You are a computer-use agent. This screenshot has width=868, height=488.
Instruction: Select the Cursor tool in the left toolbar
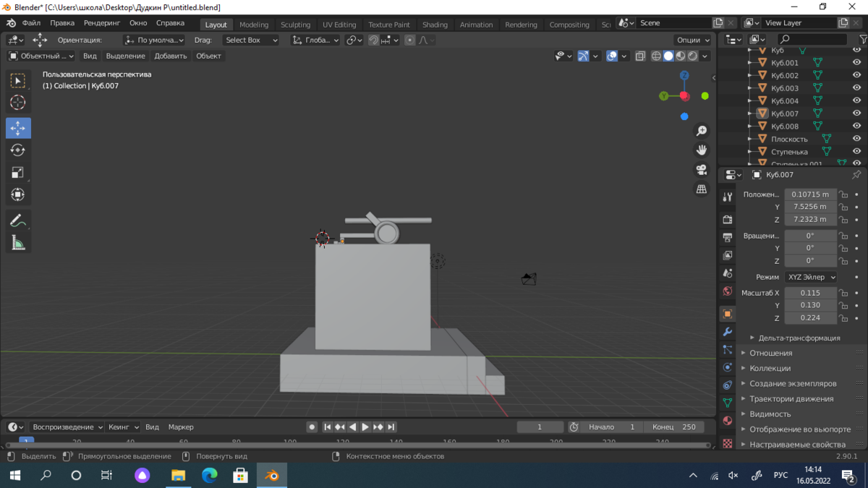[x=18, y=103]
